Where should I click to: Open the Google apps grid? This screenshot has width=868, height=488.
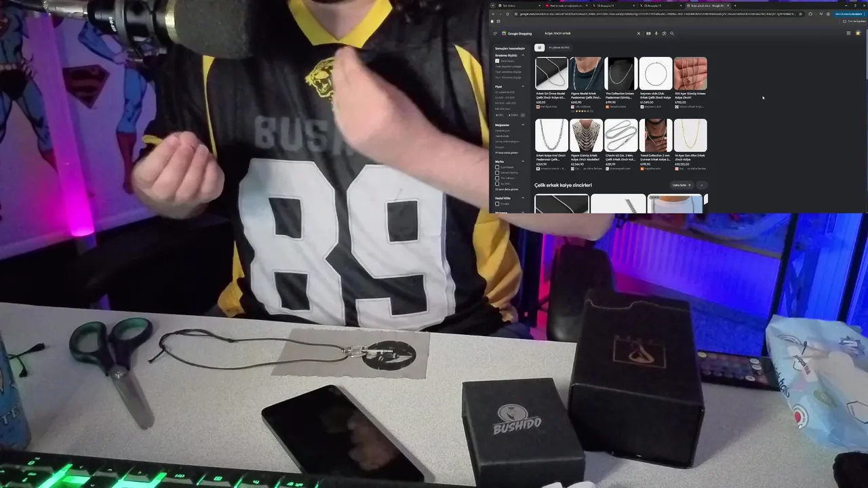click(x=848, y=33)
